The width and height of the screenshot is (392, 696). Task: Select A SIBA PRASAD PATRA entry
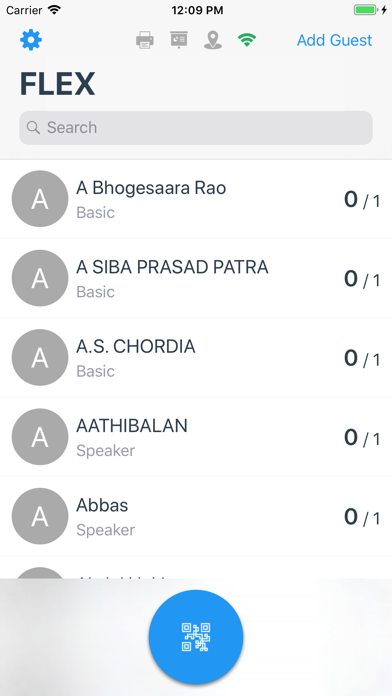(x=196, y=278)
